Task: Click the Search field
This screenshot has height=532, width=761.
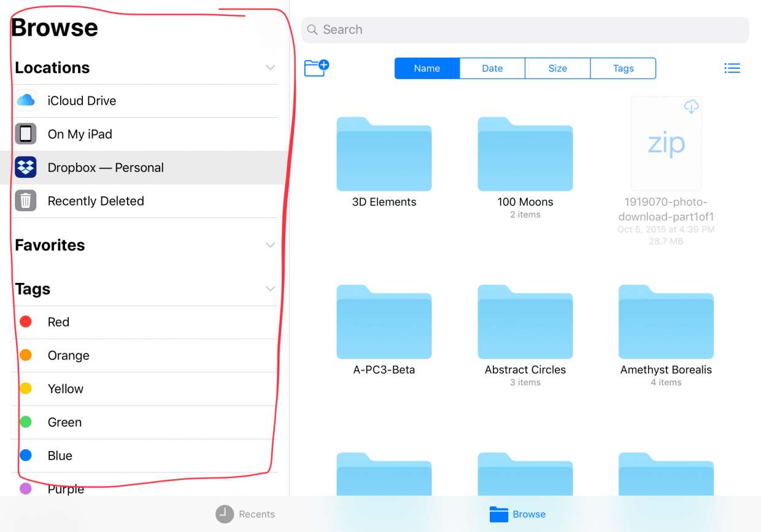Action: click(525, 29)
